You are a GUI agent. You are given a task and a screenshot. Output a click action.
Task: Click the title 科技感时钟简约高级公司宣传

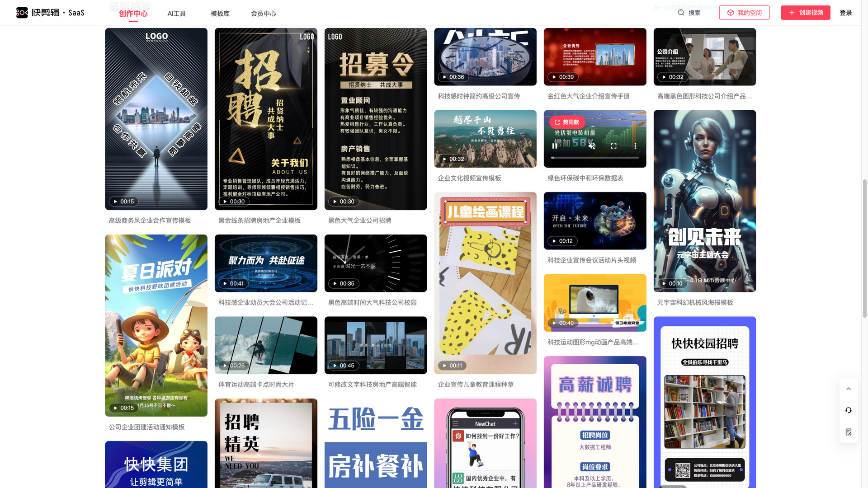pyautogui.click(x=479, y=96)
